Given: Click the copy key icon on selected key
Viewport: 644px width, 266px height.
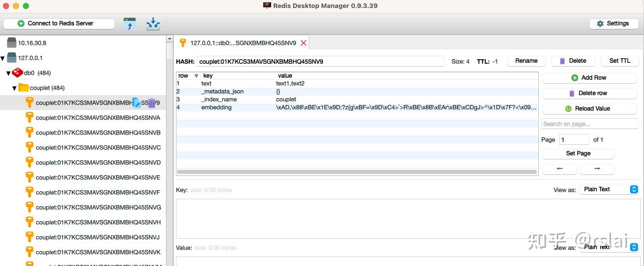Looking at the screenshot, I should 136,103.
